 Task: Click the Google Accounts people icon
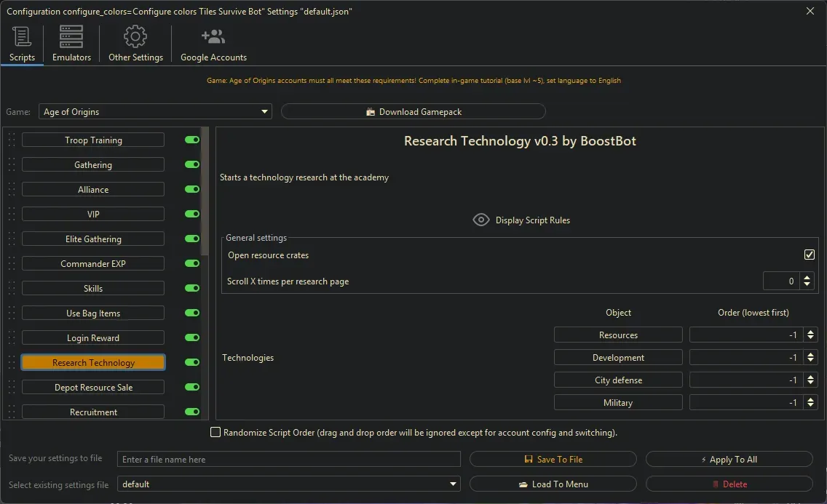point(213,36)
